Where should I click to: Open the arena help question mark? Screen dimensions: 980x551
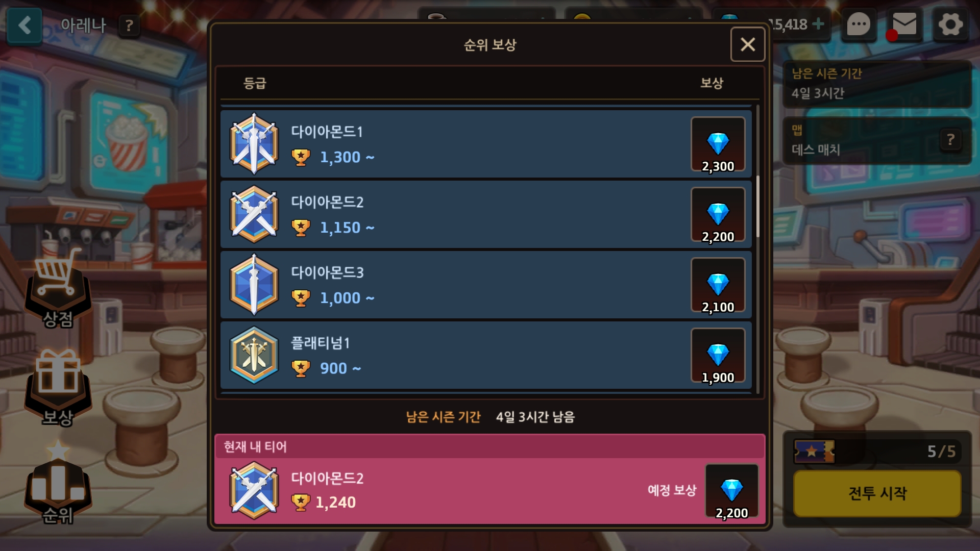point(129,25)
